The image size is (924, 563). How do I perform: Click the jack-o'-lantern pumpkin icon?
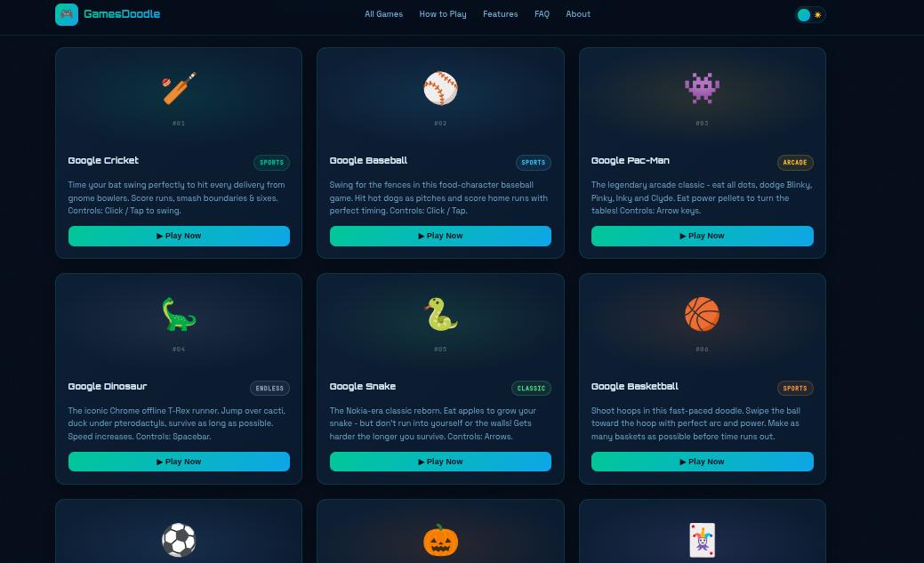click(x=440, y=540)
